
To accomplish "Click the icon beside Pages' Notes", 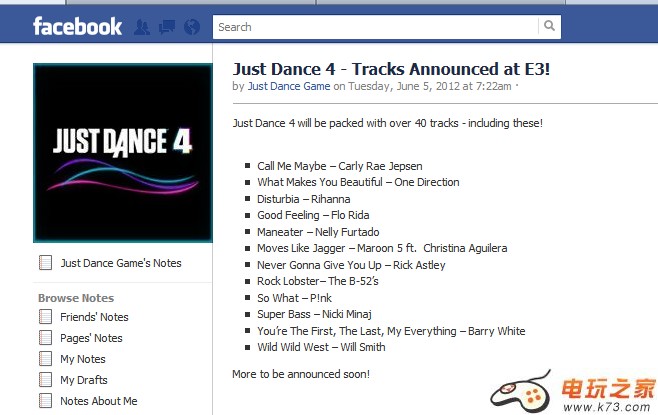I will (45, 338).
